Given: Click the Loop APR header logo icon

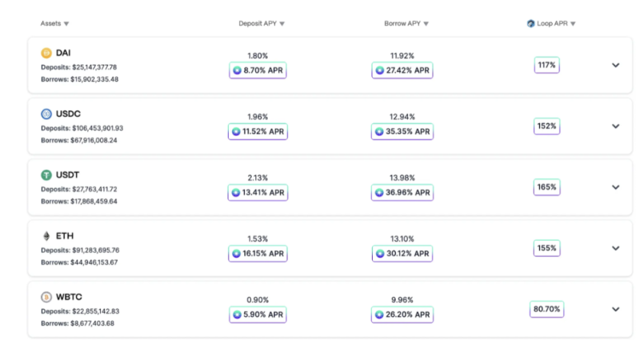Looking at the screenshot, I should tap(530, 23).
